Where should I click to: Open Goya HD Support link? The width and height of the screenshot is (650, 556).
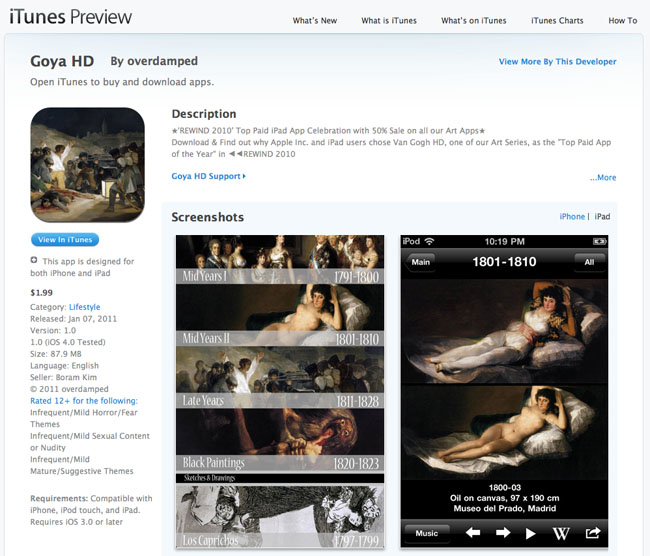(x=209, y=176)
